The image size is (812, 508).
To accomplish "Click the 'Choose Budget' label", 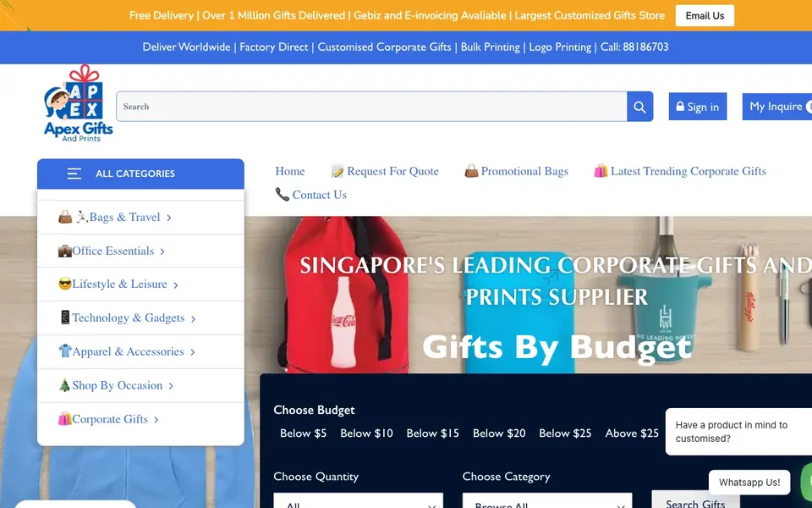I will click(315, 410).
